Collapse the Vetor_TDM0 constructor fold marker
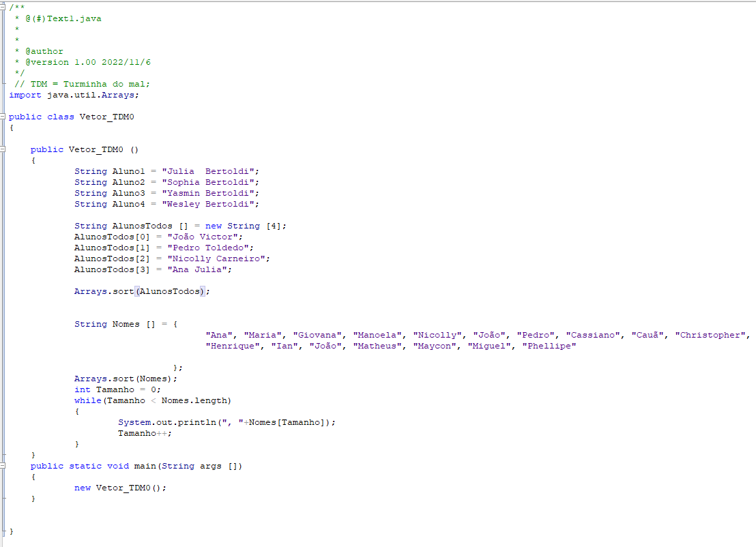756x547 pixels. click(x=3, y=149)
